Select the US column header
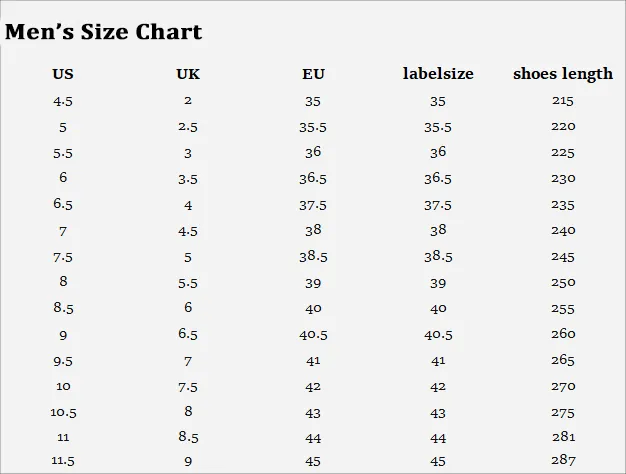Screen dimensions: 626x474 point(63,74)
